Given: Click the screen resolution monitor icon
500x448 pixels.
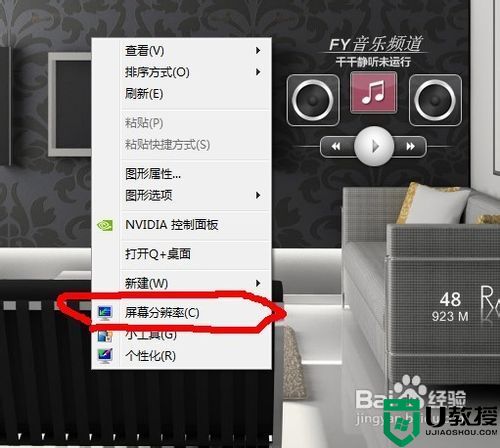Looking at the screenshot, I should 105,313.
